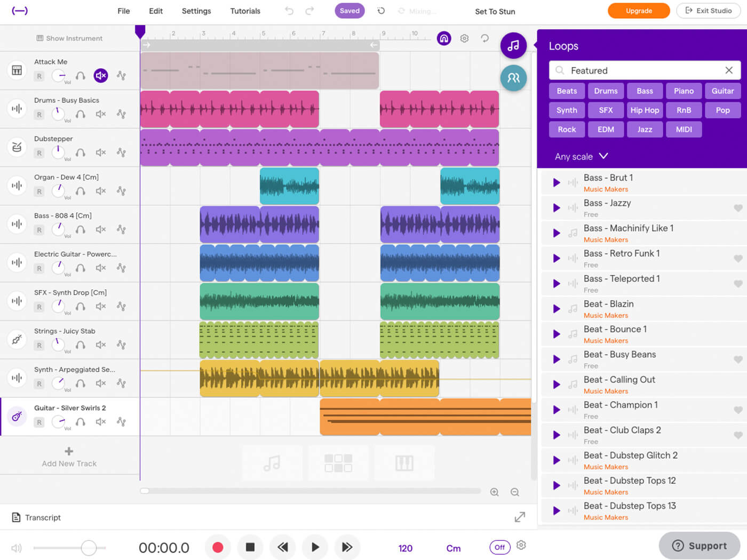Click the metronome icon above the timeline

(x=443, y=38)
